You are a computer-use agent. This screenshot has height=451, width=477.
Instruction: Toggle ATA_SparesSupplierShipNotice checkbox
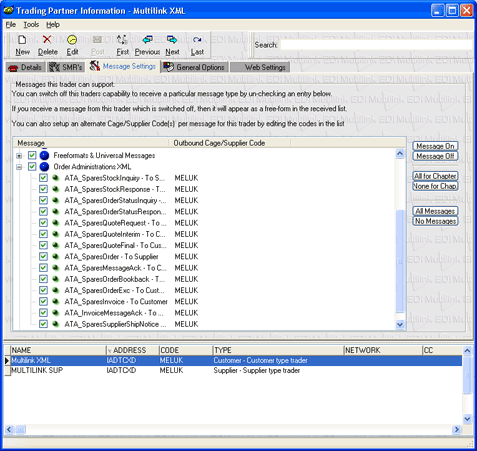[43, 324]
